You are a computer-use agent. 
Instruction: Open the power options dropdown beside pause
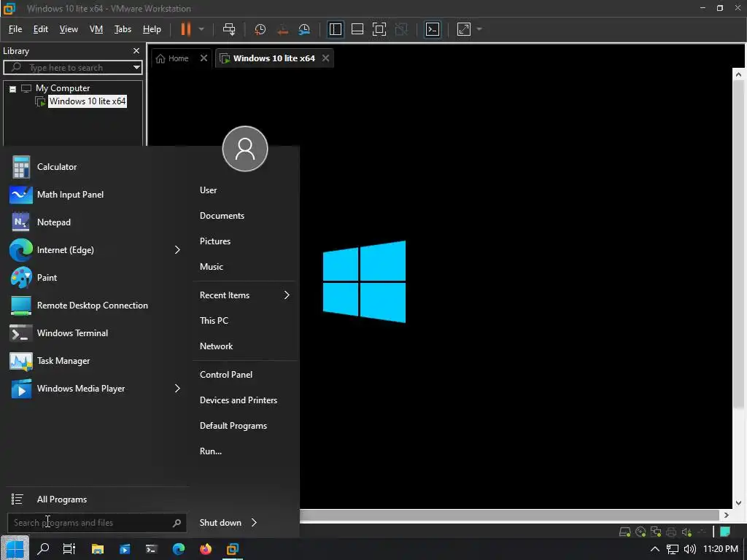[x=201, y=29]
